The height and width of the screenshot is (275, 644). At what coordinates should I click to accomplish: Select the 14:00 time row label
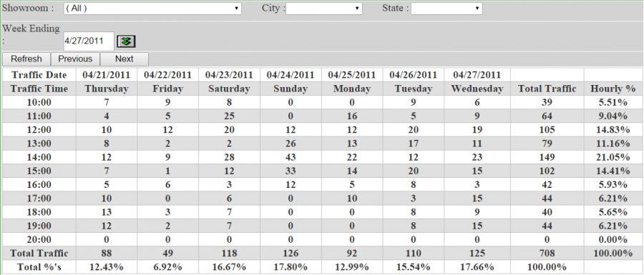pos(39,157)
